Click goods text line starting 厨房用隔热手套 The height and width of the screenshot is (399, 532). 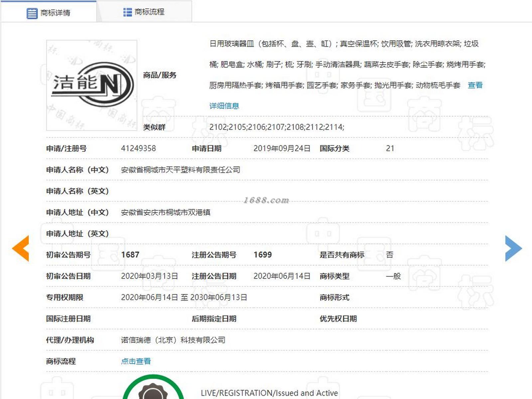(x=334, y=85)
